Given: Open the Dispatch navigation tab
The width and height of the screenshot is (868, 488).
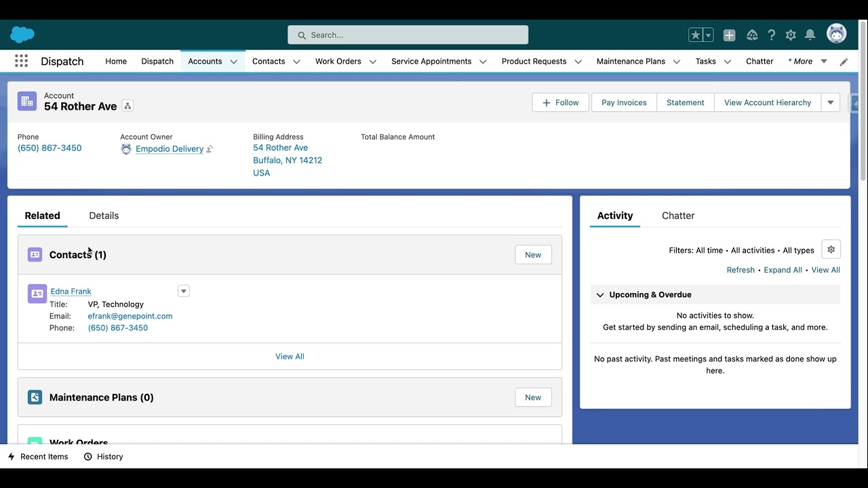Looking at the screenshot, I should (x=157, y=61).
